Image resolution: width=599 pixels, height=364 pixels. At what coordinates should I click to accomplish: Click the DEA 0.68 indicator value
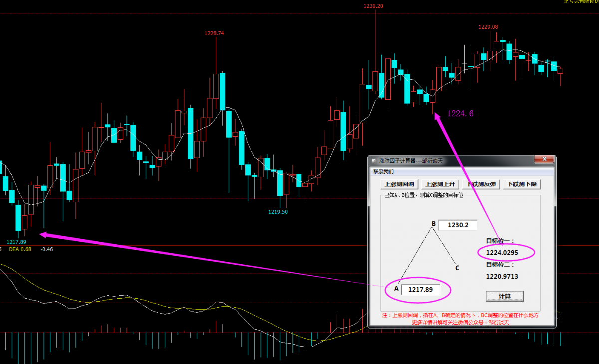[20, 249]
